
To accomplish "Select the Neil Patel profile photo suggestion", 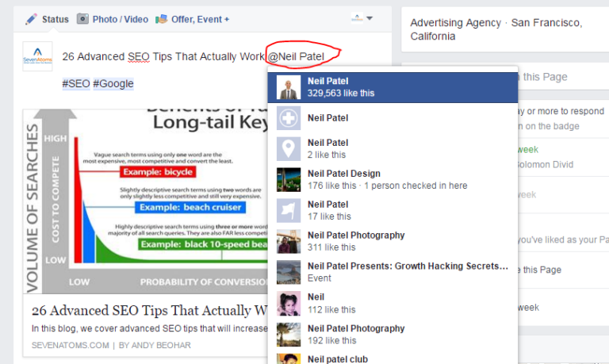I will (289, 86).
